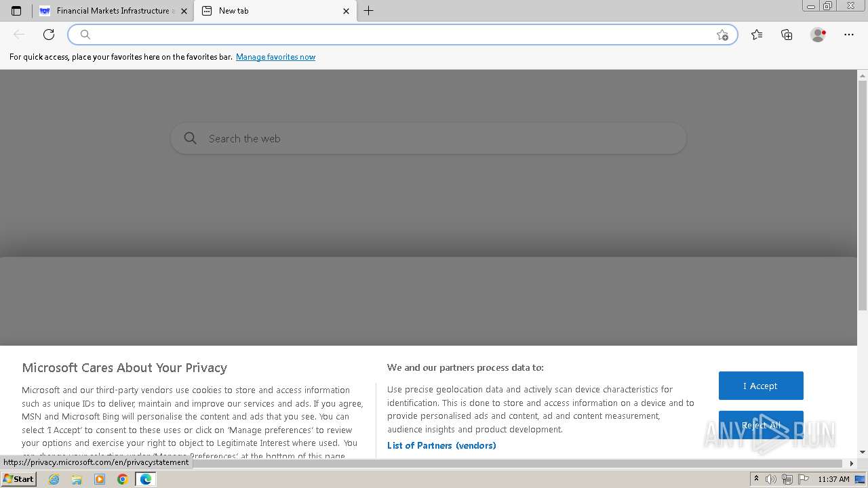The width and height of the screenshot is (868, 488).
Task: Open the Favorites list icon
Action: 757,35
